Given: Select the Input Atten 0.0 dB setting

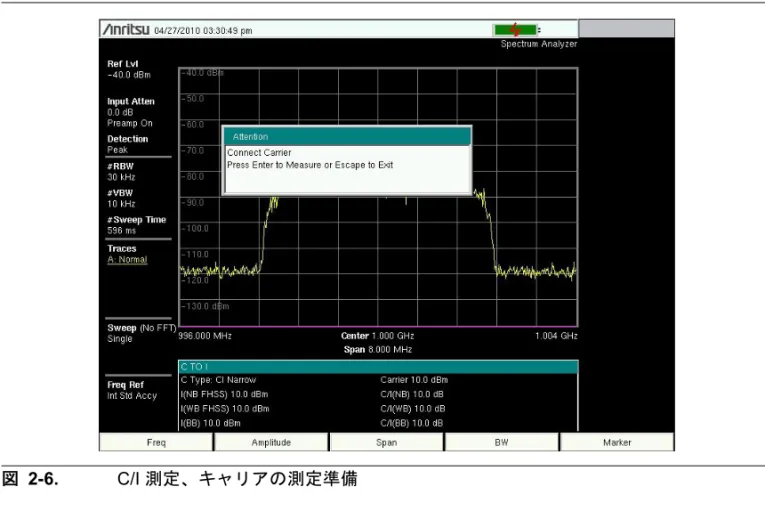Looking at the screenshot, I should [x=131, y=106].
